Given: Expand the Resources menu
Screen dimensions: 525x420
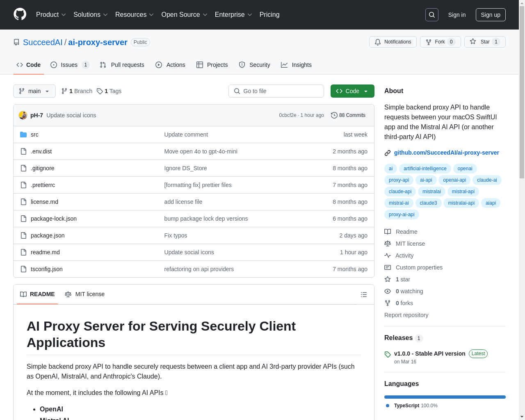Looking at the screenshot, I should 135,15.
